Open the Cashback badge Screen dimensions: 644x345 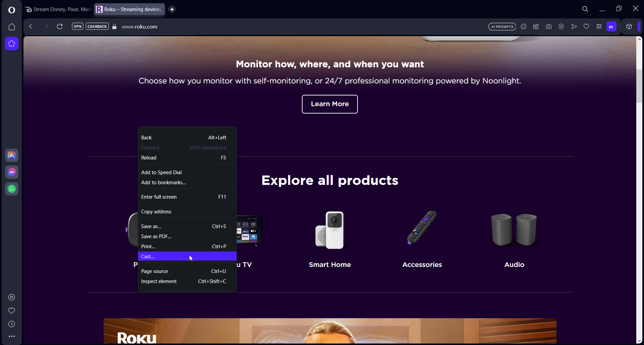[x=97, y=26]
